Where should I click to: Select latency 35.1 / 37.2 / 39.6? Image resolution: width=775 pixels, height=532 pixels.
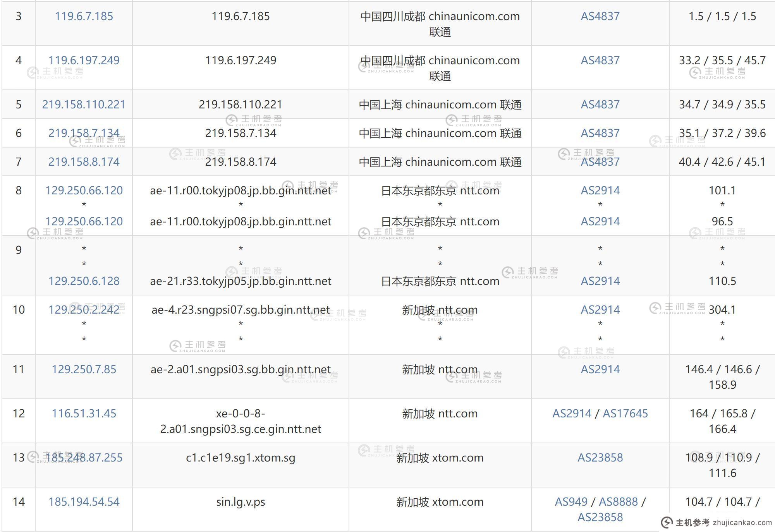point(722,133)
